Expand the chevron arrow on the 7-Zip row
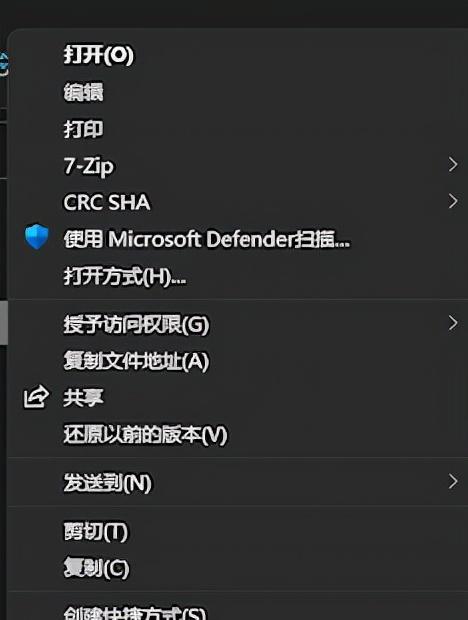The width and height of the screenshot is (468, 620). (x=453, y=164)
